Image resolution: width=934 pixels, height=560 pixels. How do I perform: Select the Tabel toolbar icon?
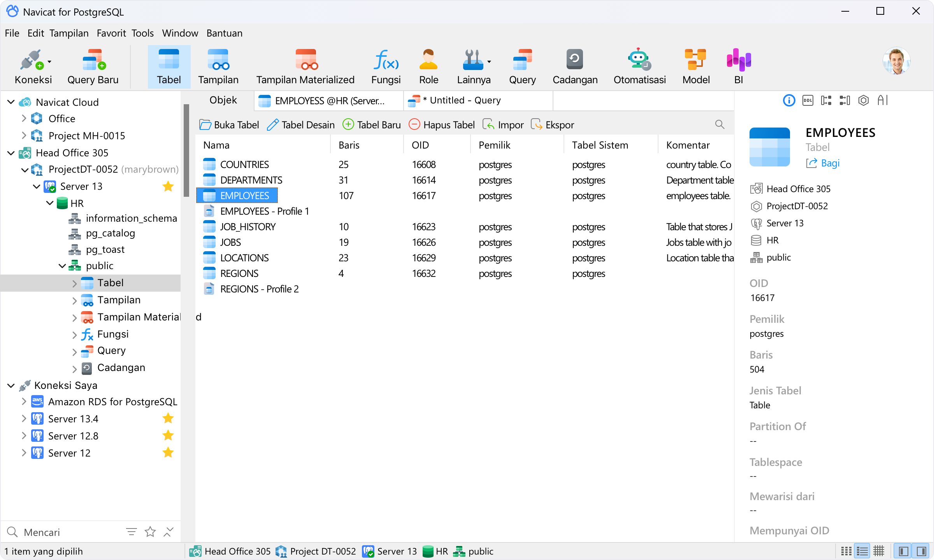(169, 67)
